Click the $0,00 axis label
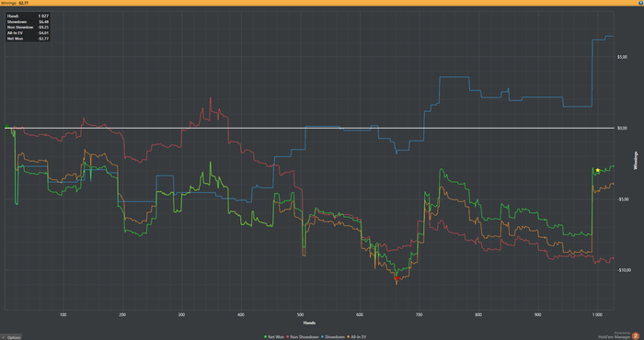 (x=622, y=128)
